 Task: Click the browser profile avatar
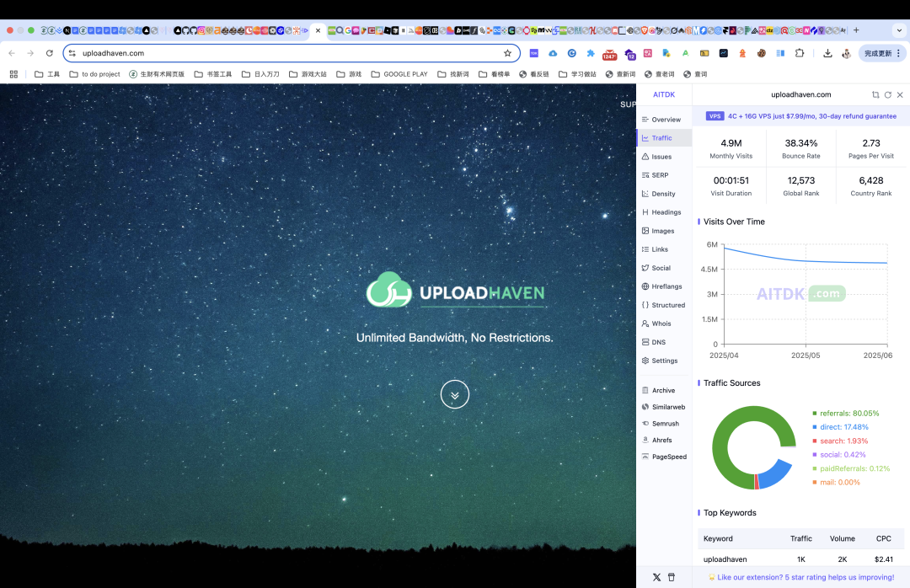click(846, 53)
